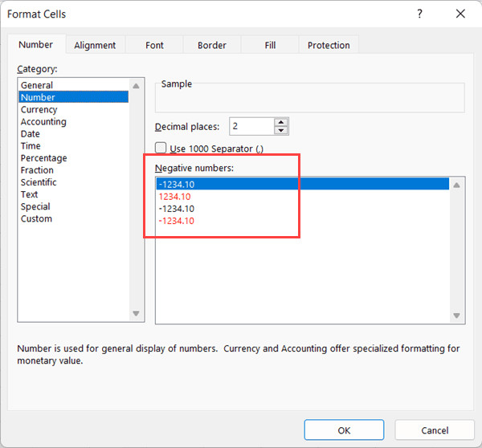Increase decimal places with up arrow
482x448 pixels.
280,122
